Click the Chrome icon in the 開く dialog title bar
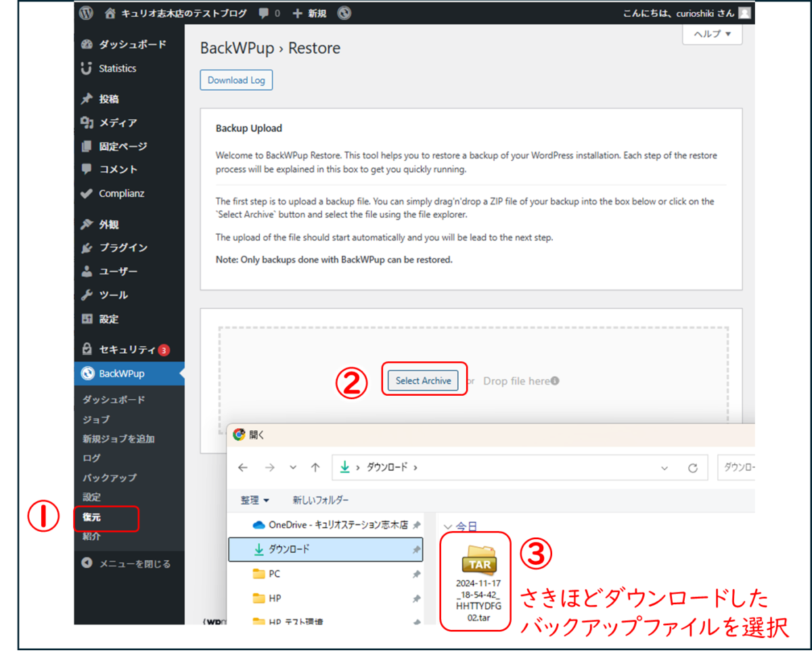 (239, 435)
